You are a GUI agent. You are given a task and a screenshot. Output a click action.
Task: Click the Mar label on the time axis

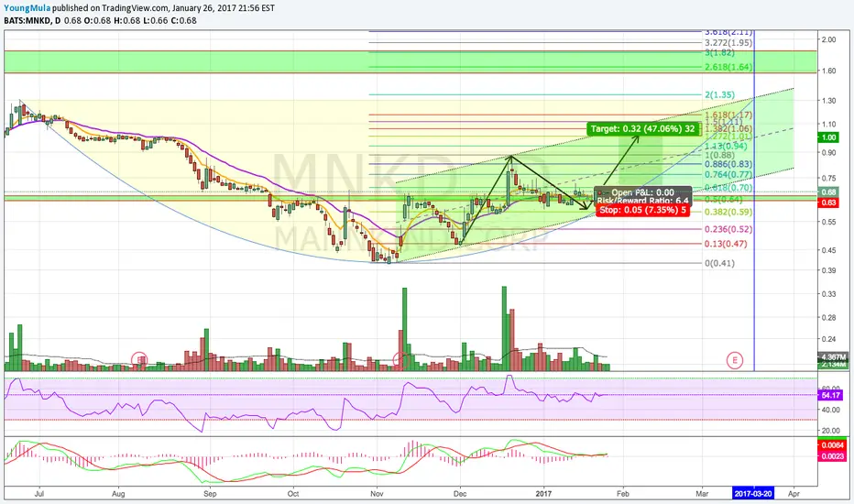(x=702, y=494)
